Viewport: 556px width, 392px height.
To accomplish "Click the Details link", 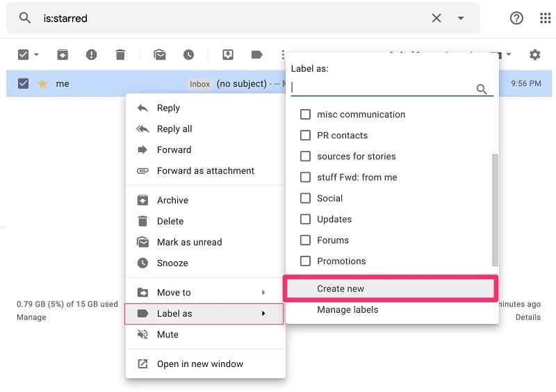I will point(528,317).
